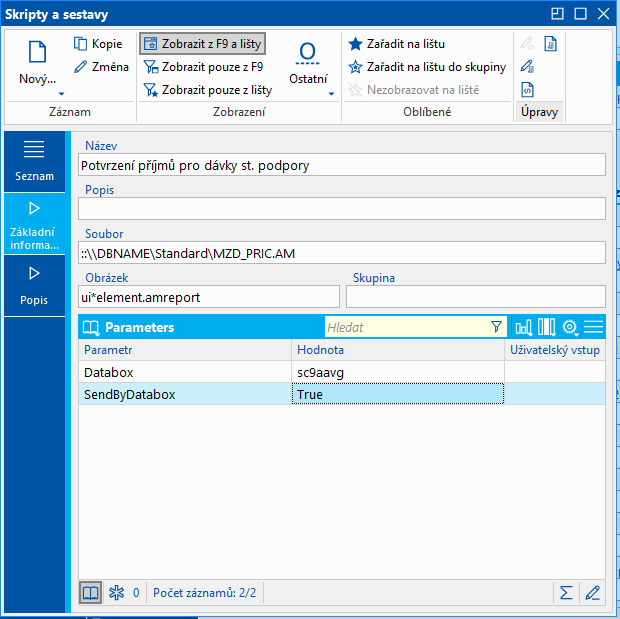Sort by Parametr column header
The height and width of the screenshot is (619, 620).
[x=185, y=350]
